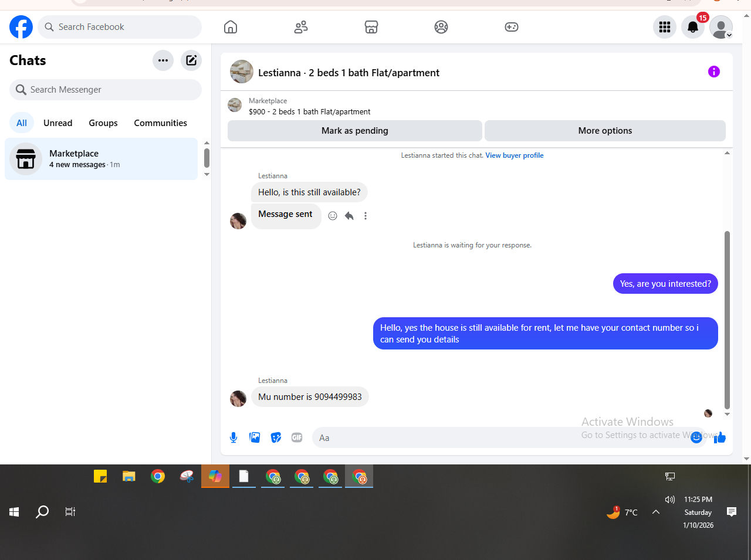Open the Marketplace chat with 4 new messages
This screenshot has height=560, width=751.
click(x=102, y=159)
